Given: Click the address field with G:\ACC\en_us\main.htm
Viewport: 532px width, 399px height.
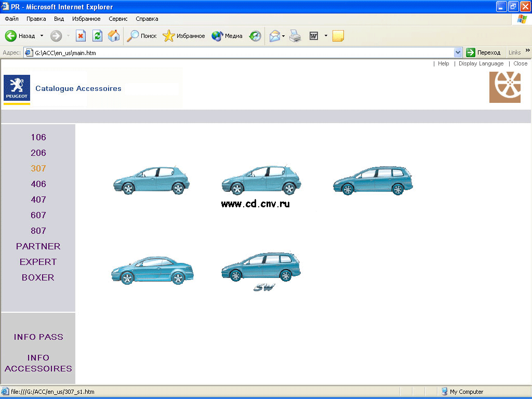Looking at the screenshot, I should click(x=243, y=52).
